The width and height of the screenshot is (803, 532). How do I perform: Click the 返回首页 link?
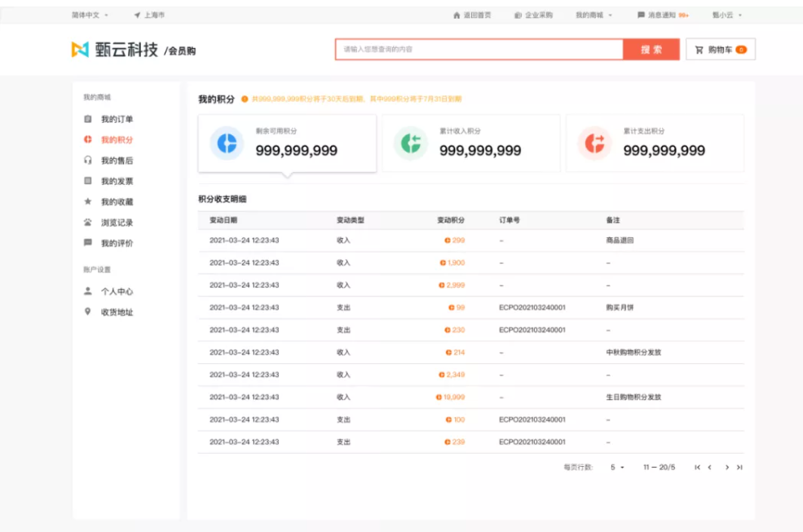coord(472,15)
